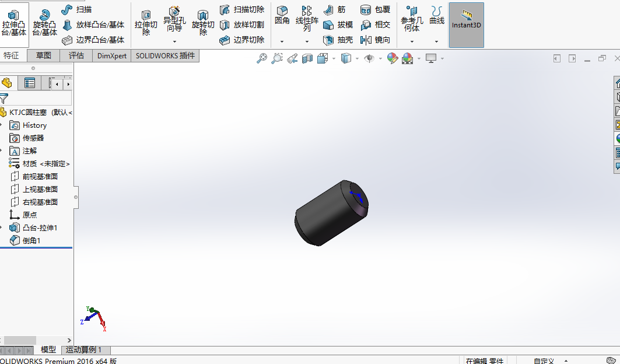Select the 旋转切除 revolved cut tool
620x364 pixels.
(203, 24)
